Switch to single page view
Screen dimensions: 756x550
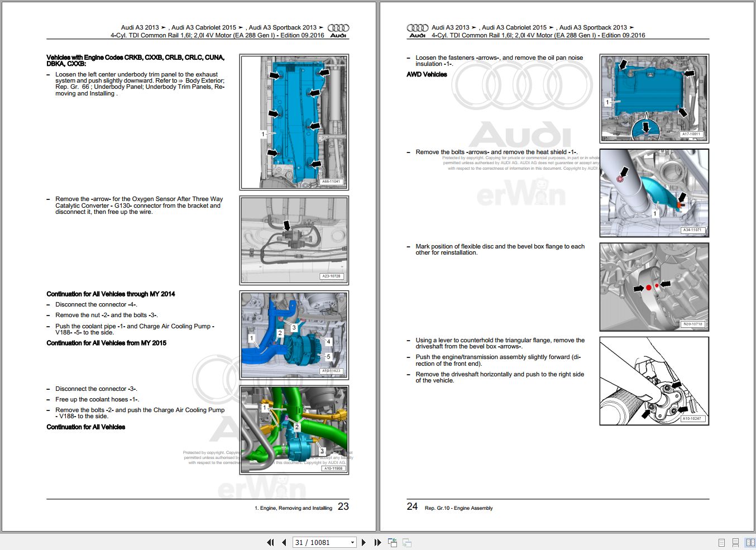[721, 542]
